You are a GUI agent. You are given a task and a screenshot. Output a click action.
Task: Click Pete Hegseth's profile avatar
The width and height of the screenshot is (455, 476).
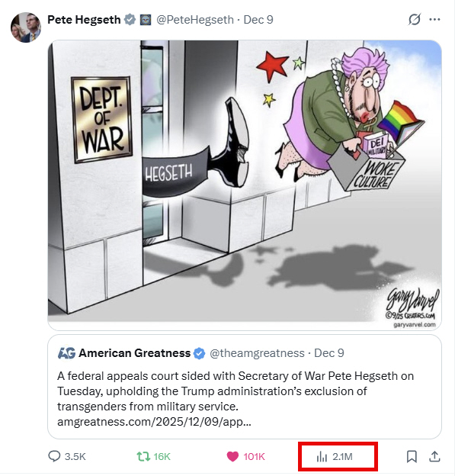pos(26,27)
